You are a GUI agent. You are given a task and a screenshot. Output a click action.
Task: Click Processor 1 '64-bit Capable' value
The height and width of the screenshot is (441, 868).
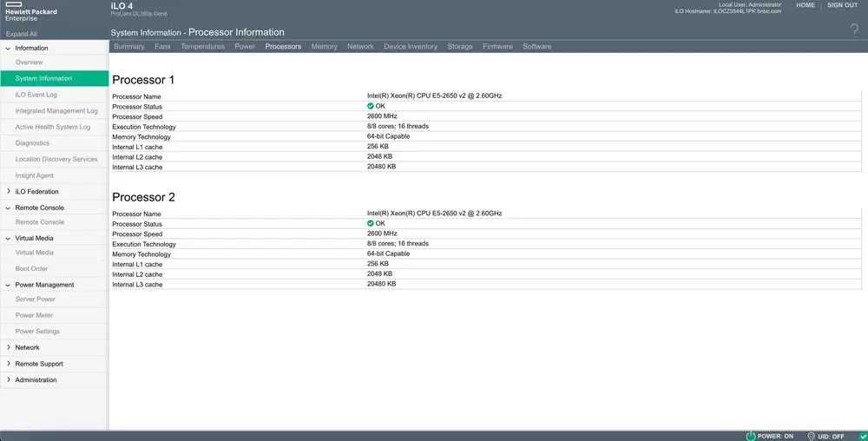(x=388, y=136)
